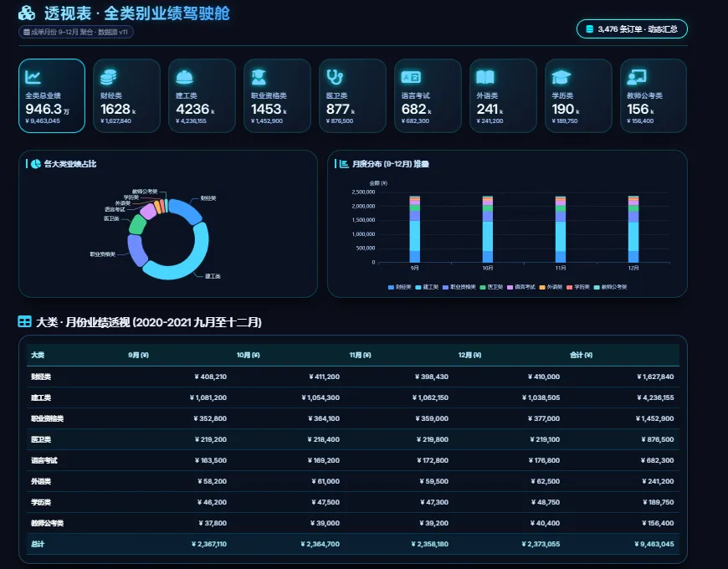Click the stethoscope icon on the 医卫类 card
The width and height of the screenshot is (728, 569).
click(x=334, y=77)
